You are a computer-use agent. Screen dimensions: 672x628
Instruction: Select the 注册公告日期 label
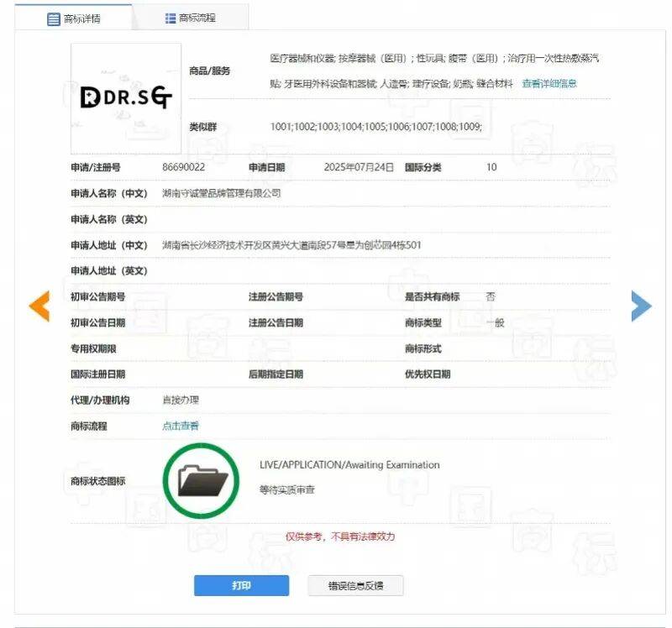[x=276, y=322]
